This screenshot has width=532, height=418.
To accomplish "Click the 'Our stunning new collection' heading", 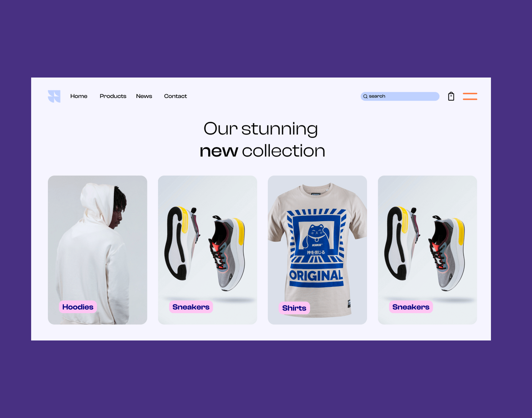I will (262, 140).
